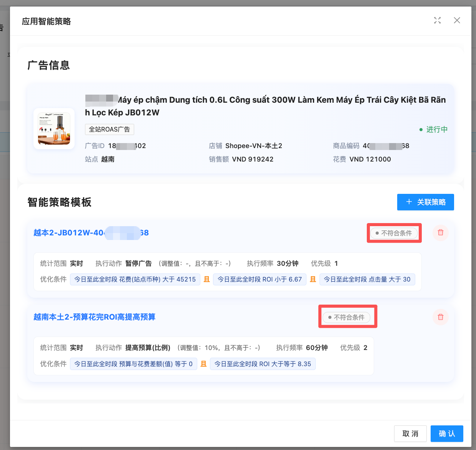
Task: Click the spend value VND 121000
Action: 370,159
